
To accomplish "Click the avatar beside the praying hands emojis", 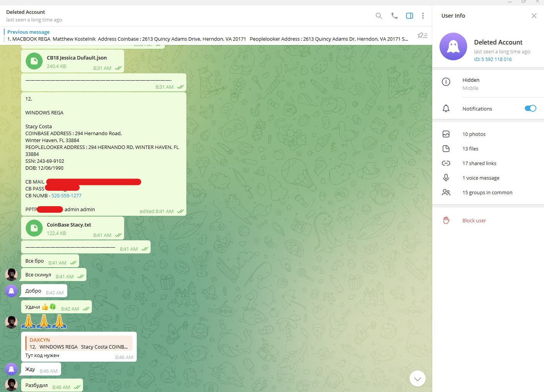I will [x=12, y=322].
